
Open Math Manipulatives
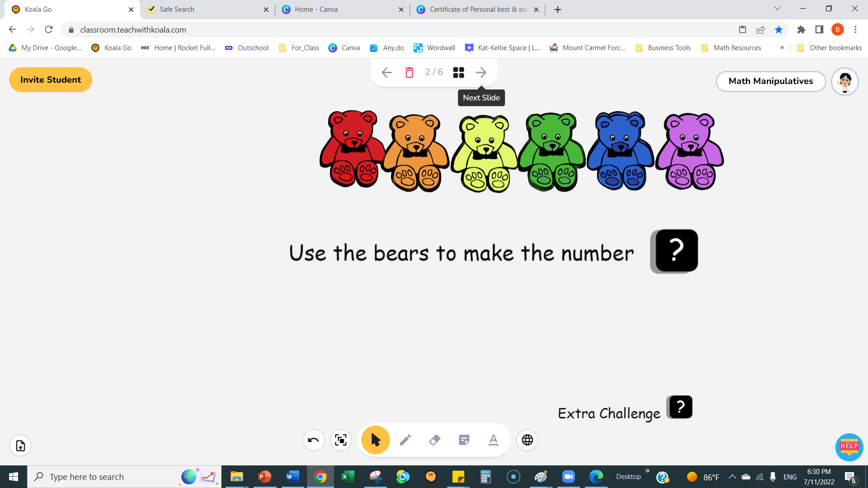coord(770,81)
